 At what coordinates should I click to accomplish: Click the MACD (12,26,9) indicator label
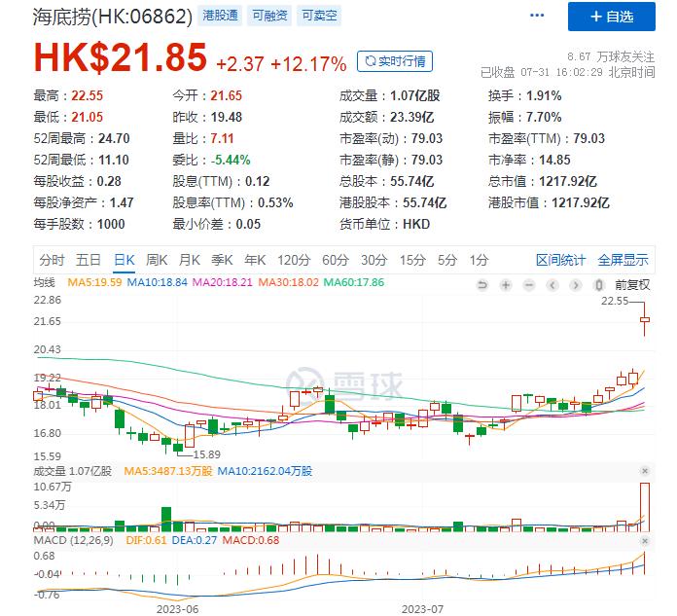[73, 540]
